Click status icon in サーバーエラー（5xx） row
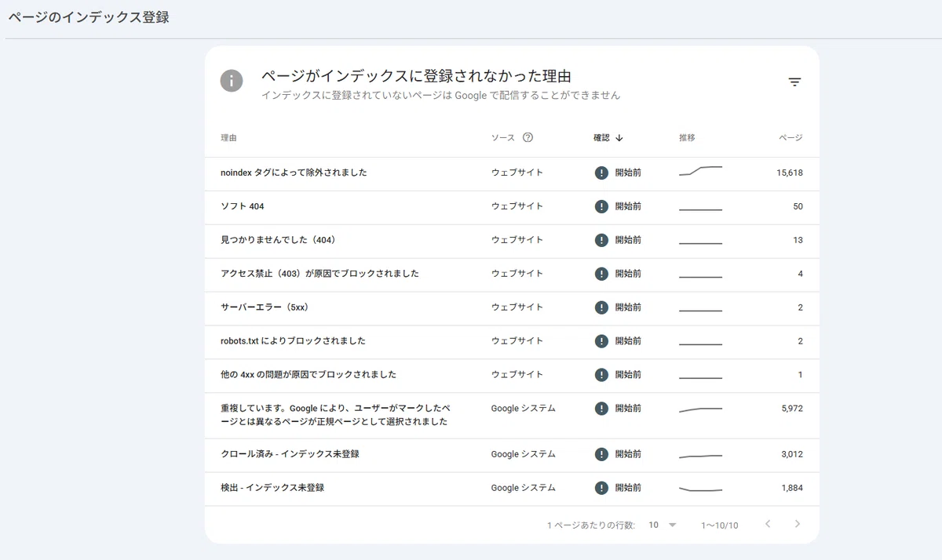Screen dimensions: 942x560 (x=601, y=307)
